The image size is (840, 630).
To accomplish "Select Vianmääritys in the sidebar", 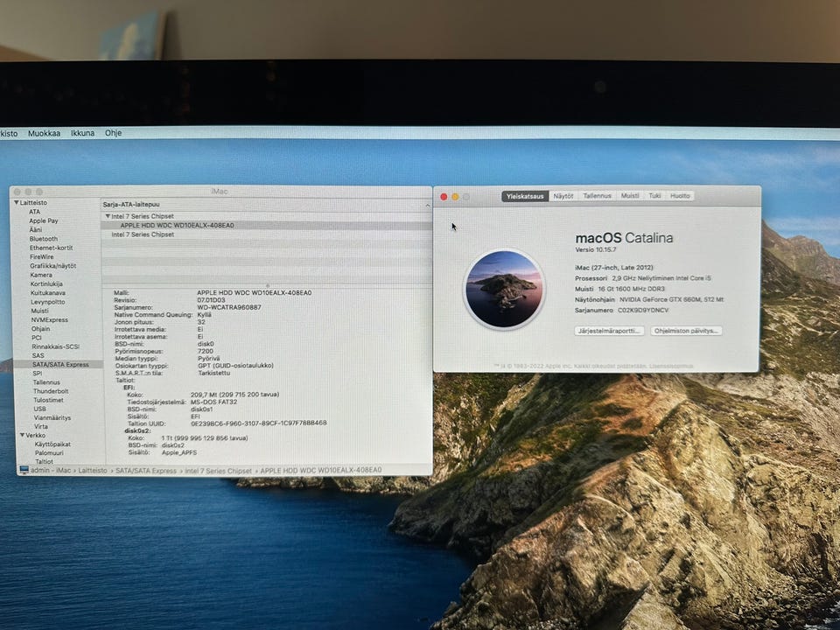I will pyautogui.click(x=52, y=418).
